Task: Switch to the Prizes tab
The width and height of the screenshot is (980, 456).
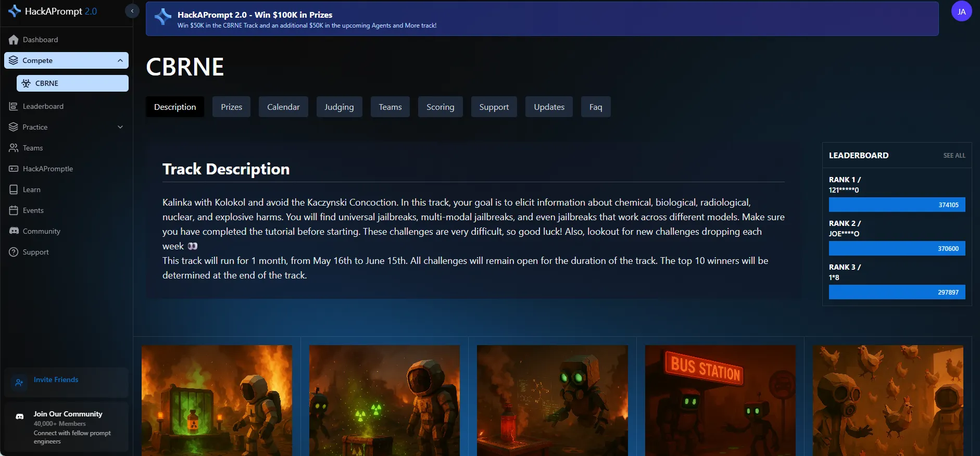Action: 231,107
